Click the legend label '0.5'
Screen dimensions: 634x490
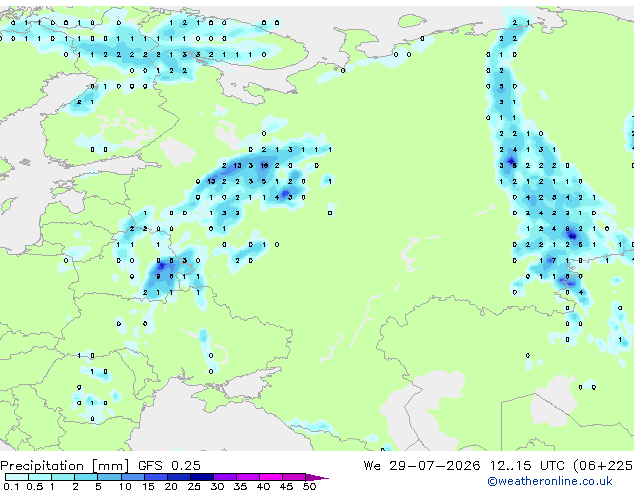click(34, 486)
